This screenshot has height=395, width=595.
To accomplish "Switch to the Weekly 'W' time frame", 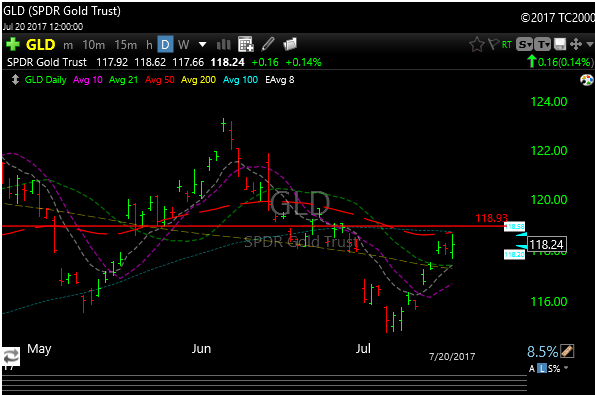I will coord(183,45).
